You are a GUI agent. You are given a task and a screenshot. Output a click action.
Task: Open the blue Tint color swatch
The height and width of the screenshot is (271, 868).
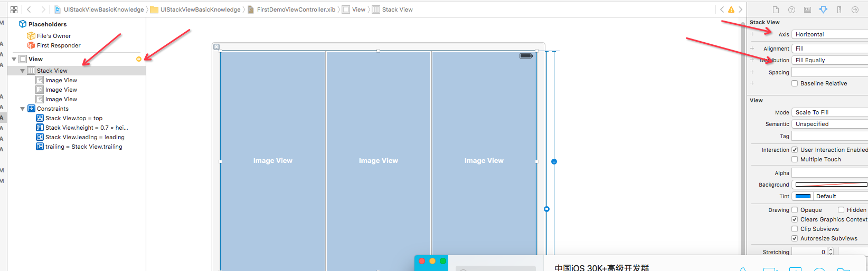[803, 196]
